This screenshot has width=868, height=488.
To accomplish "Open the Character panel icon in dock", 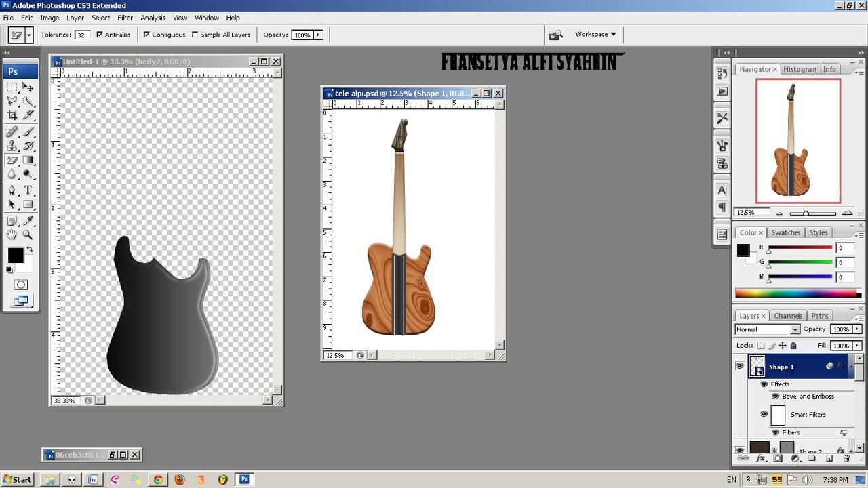I will (x=722, y=190).
